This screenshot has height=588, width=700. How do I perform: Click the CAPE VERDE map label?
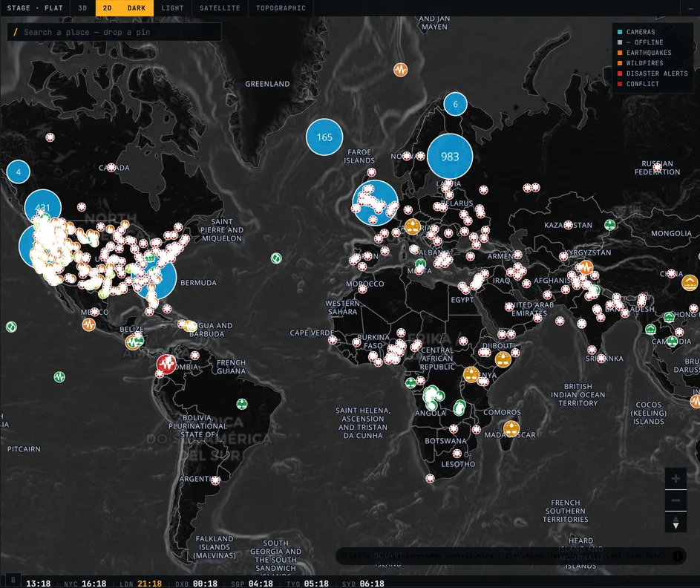[x=312, y=333]
